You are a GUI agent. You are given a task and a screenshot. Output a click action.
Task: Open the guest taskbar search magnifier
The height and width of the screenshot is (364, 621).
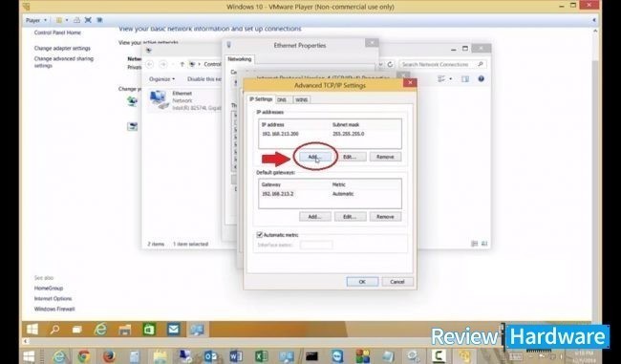pos(54,330)
